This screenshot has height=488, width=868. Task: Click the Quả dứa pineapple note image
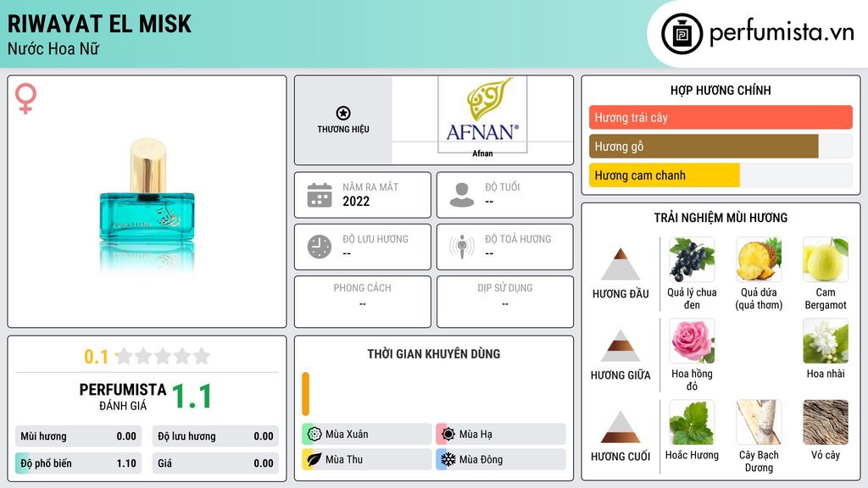(759, 259)
